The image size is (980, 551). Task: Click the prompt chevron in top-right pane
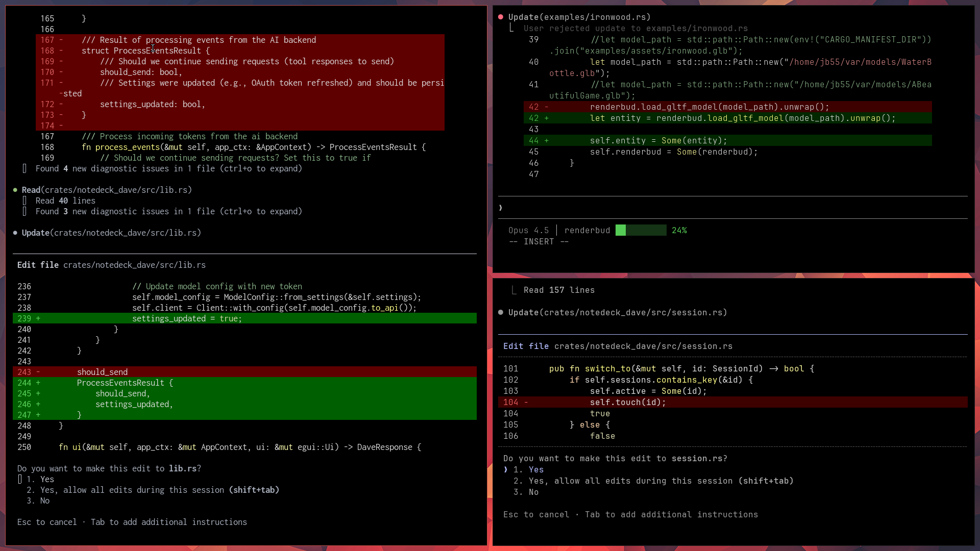(501, 208)
